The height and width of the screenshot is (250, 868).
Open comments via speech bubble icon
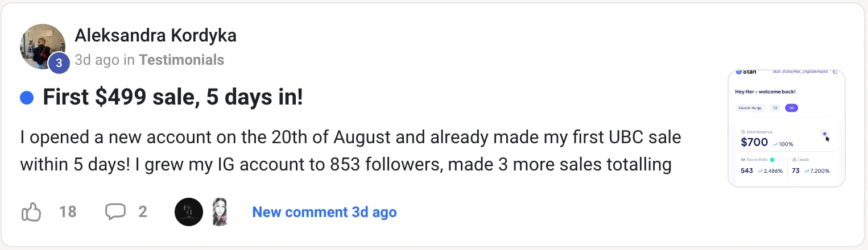pyautogui.click(x=115, y=212)
